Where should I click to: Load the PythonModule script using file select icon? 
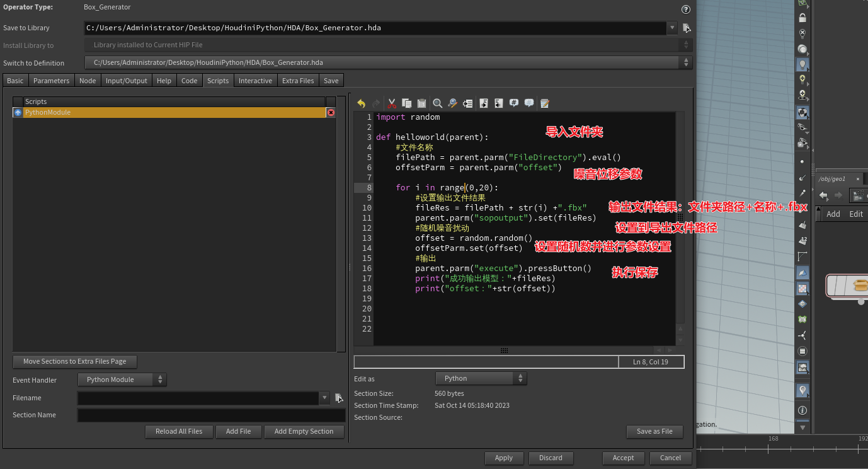[339, 398]
